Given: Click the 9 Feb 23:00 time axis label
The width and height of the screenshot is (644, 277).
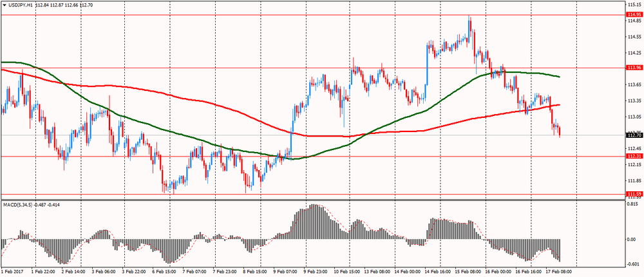Looking at the screenshot, I should click(x=317, y=272).
